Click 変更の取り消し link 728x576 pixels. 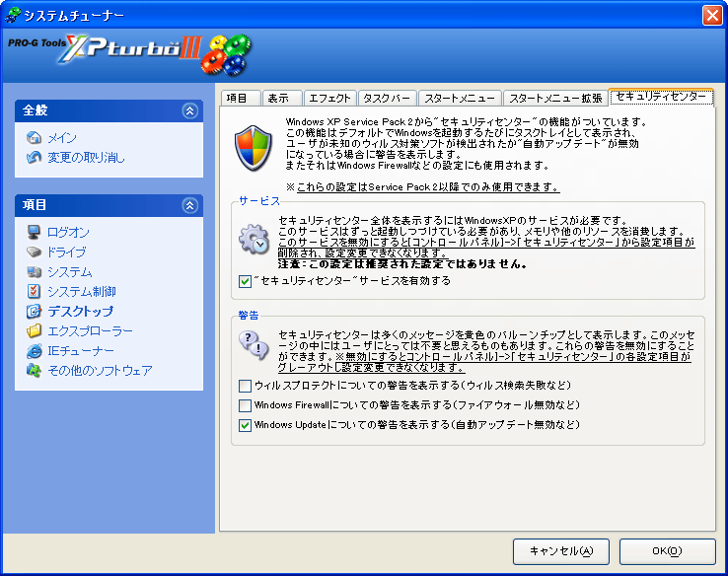click(x=87, y=158)
